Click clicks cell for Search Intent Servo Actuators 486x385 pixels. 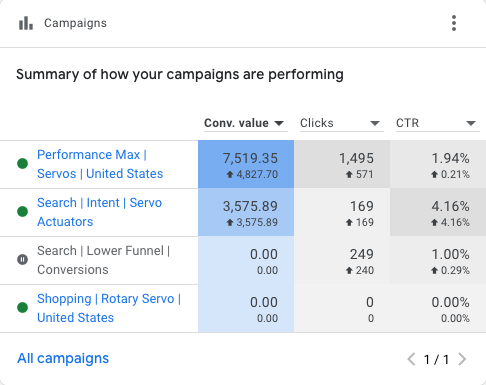(342, 212)
